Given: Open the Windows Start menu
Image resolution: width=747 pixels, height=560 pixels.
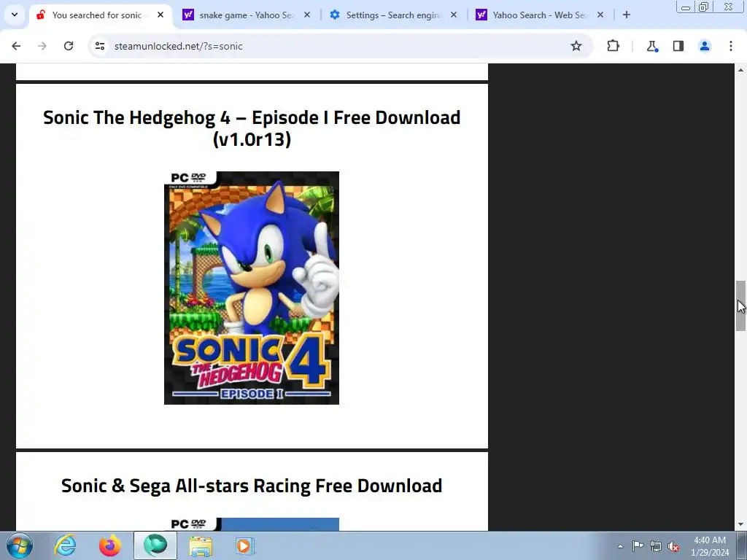Looking at the screenshot, I should (x=20, y=545).
